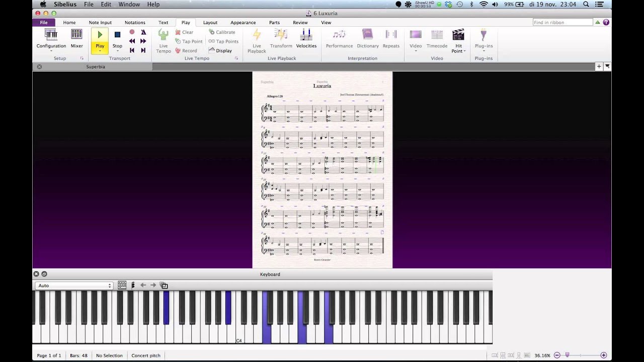The height and width of the screenshot is (362, 644).
Task: Switch to Panorama view icon
Action: click(x=527, y=355)
